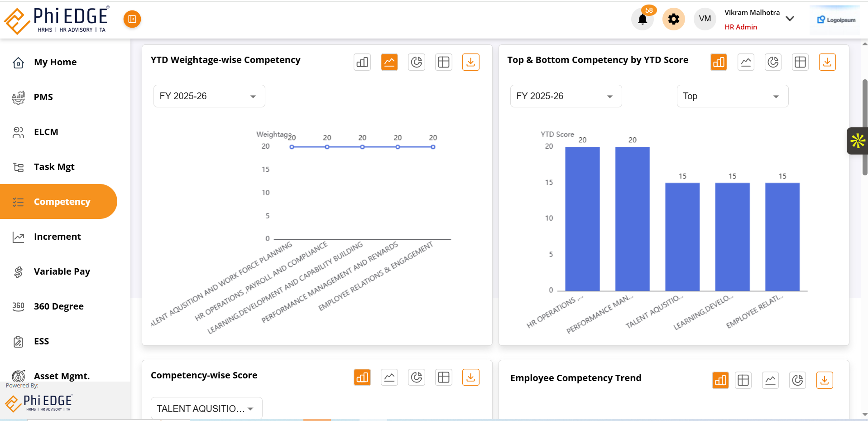Show pie chart for Top & Bottom Competency

pos(773,62)
